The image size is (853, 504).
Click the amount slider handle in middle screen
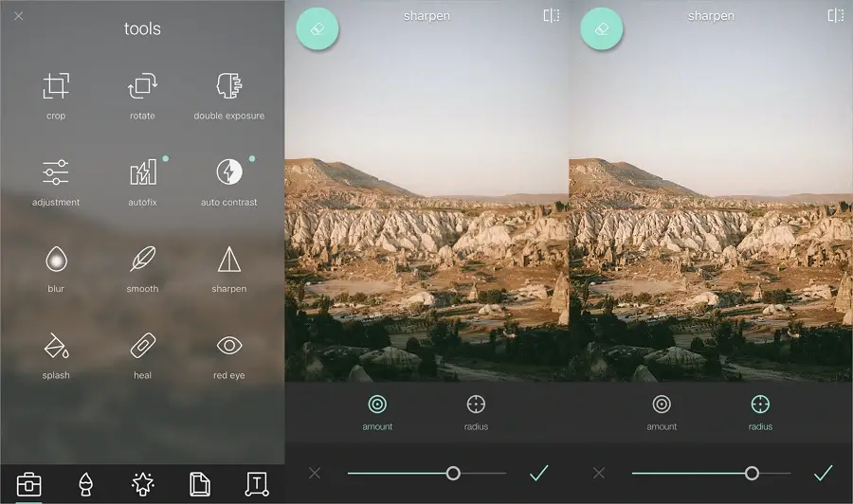click(453, 473)
